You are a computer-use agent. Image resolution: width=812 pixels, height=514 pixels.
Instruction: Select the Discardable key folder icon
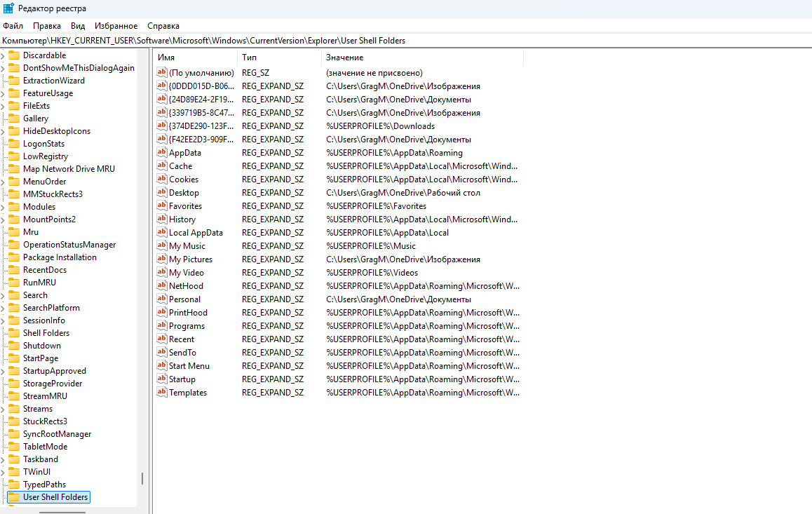(x=14, y=55)
